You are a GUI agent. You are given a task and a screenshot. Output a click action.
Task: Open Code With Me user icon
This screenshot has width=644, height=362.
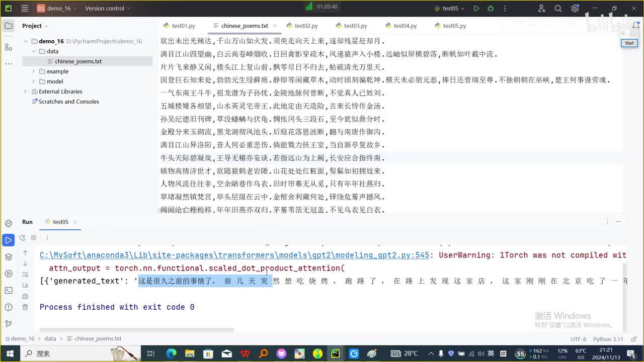(x=542, y=9)
